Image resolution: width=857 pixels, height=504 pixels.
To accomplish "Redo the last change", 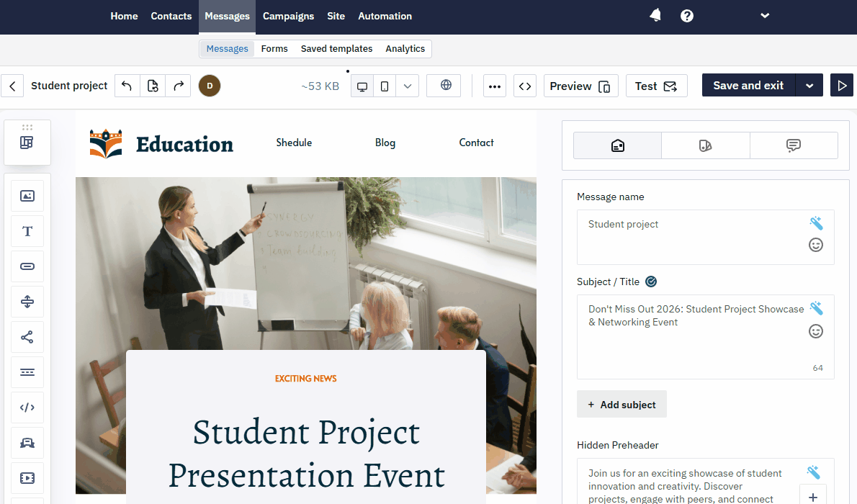I will pyautogui.click(x=178, y=86).
